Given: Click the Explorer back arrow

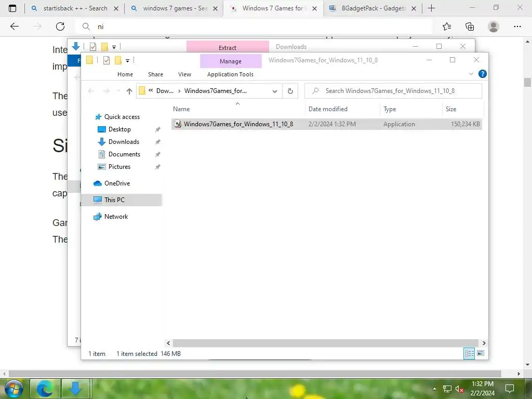Looking at the screenshot, I should coord(91,91).
